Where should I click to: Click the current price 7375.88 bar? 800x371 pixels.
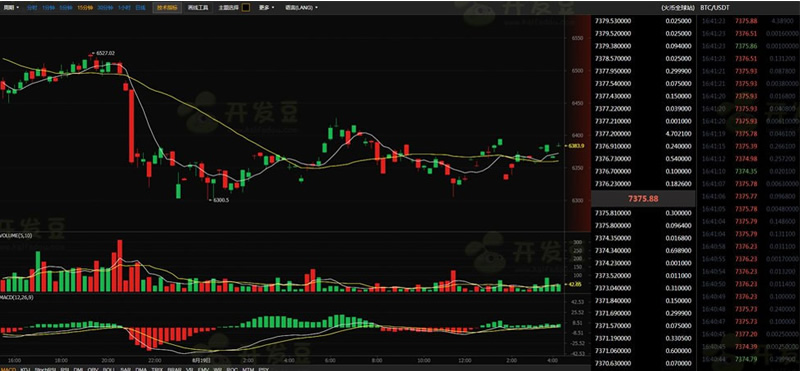pyautogui.click(x=643, y=199)
